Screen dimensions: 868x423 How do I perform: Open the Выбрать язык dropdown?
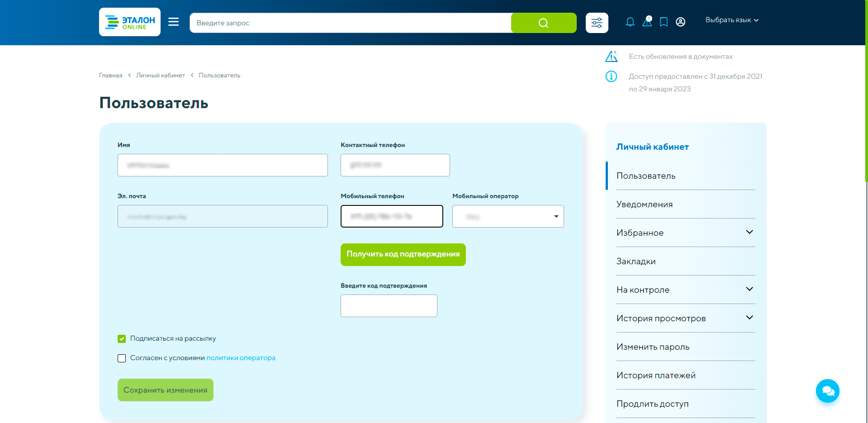click(732, 20)
